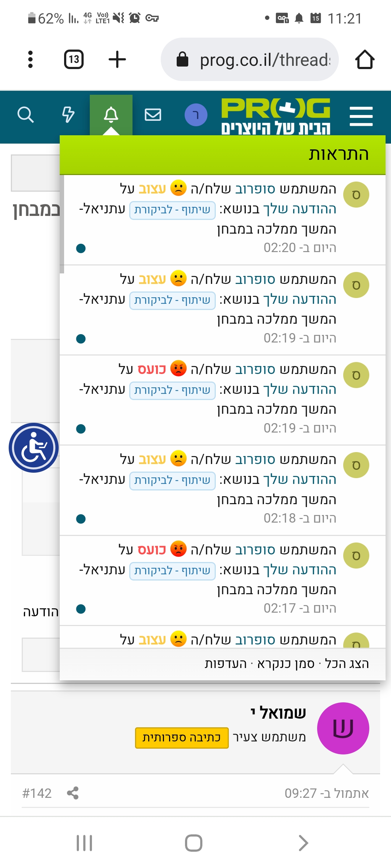The height and width of the screenshot is (868, 391).
Task: Open the private messages envelope icon
Action: (153, 115)
